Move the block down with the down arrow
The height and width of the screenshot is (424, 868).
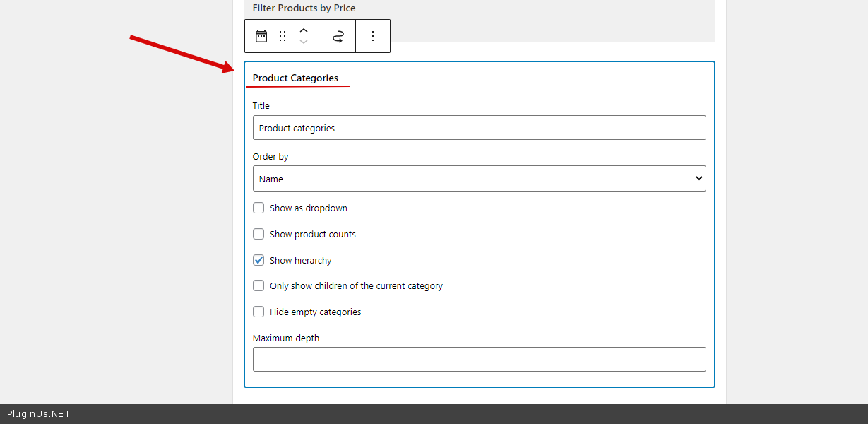pos(304,42)
